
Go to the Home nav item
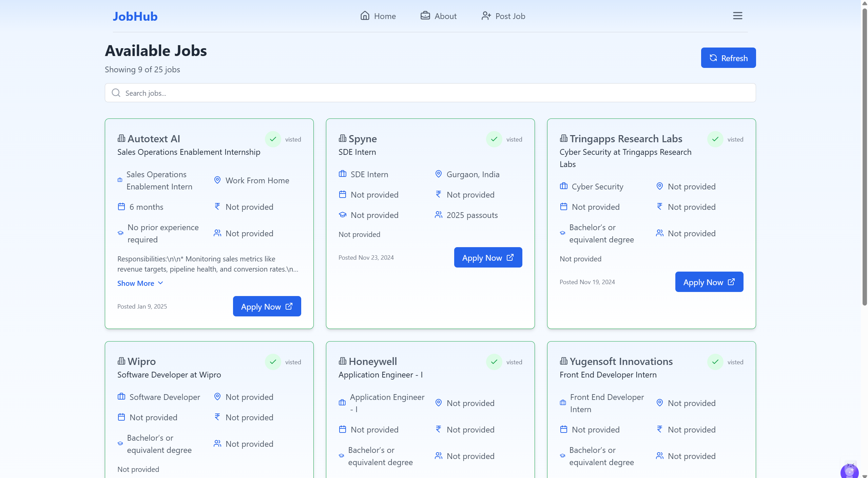(378, 16)
